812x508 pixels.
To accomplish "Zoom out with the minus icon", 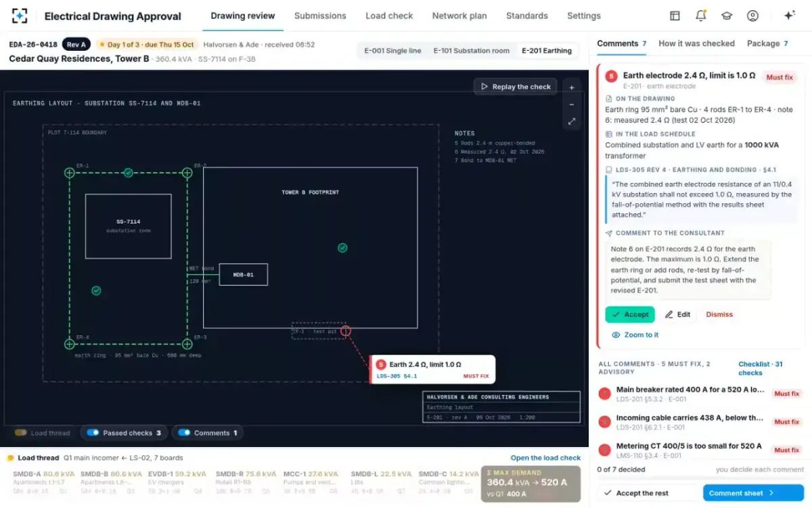I will click(572, 104).
